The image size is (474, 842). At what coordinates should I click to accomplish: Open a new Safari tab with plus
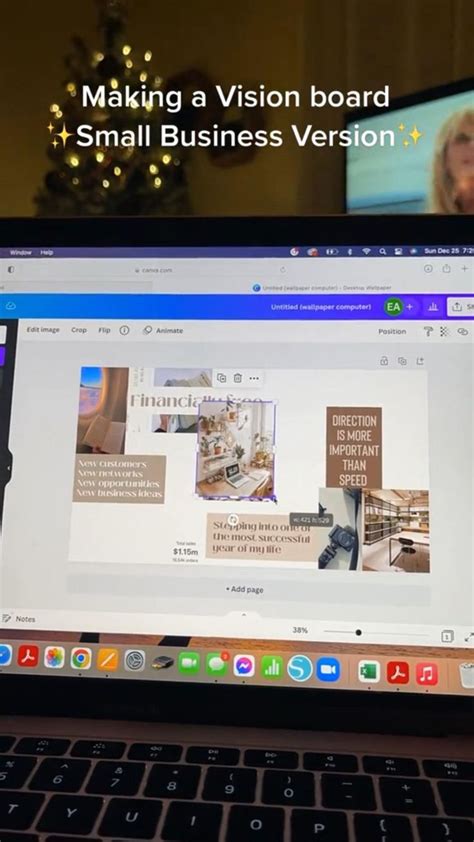464,268
